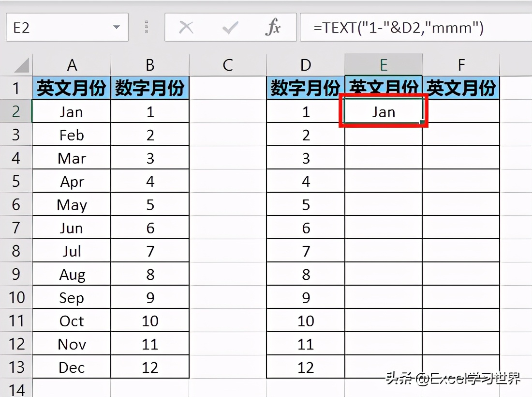Select cell A13 with Dec
This screenshot has width=532, height=397.
(x=72, y=367)
